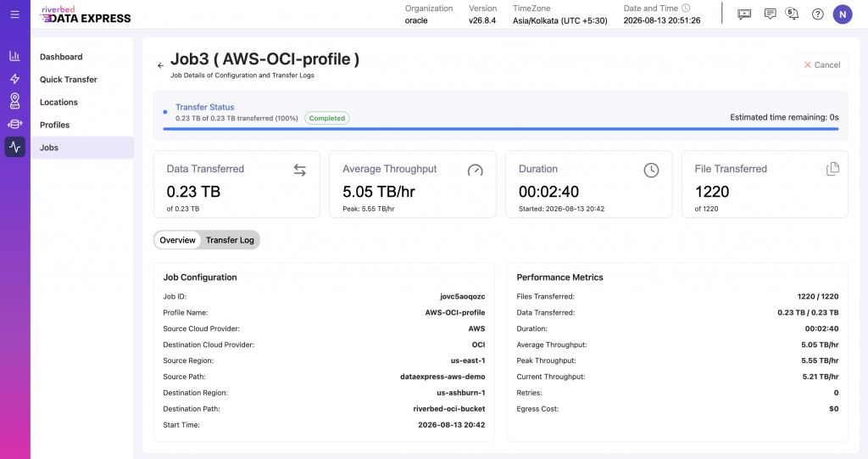Click the Source Region value us-east-1
Image resolution: width=868 pixels, height=459 pixels.
click(x=467, y=361)
